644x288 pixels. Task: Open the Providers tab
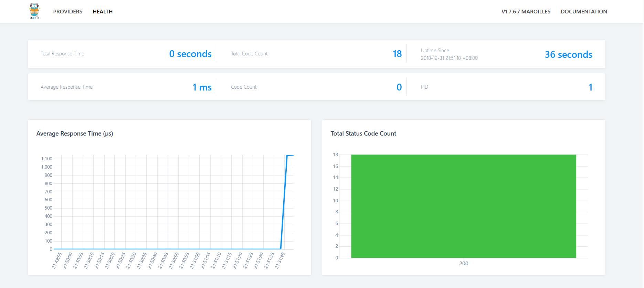click(x=68, y=11)
